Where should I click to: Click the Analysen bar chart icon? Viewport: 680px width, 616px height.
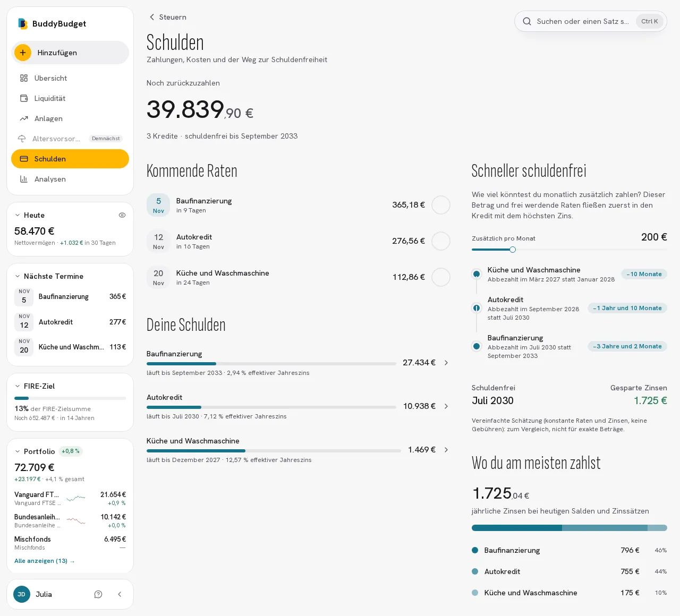pos(24,179)
